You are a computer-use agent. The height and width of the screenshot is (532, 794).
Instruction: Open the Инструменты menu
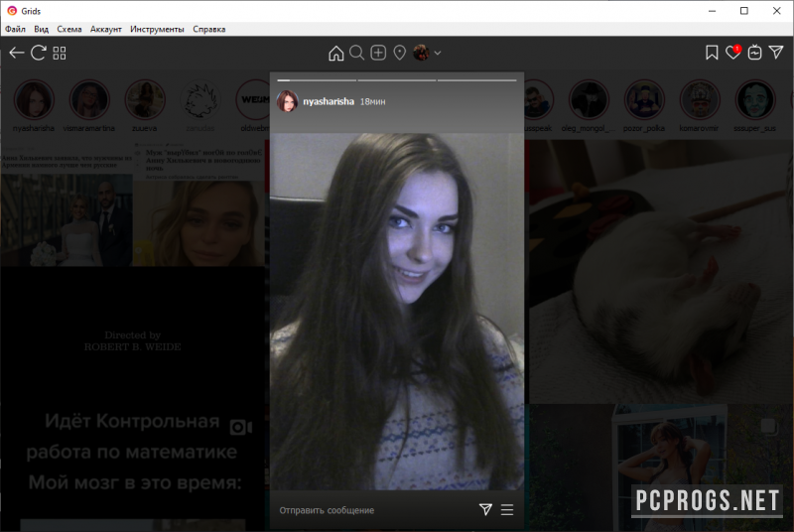[x=157, y=29]
